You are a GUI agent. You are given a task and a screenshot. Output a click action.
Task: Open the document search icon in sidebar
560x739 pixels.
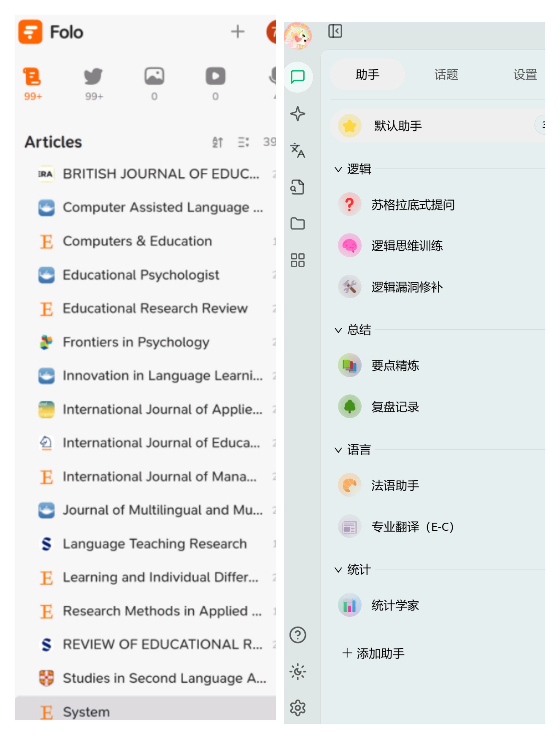(x=297, y=187)
